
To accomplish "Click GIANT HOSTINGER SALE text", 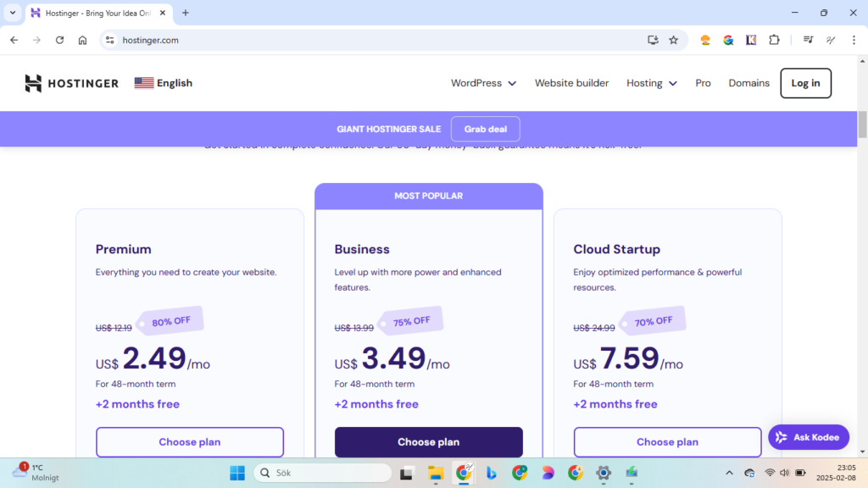I will coord(388,129).
